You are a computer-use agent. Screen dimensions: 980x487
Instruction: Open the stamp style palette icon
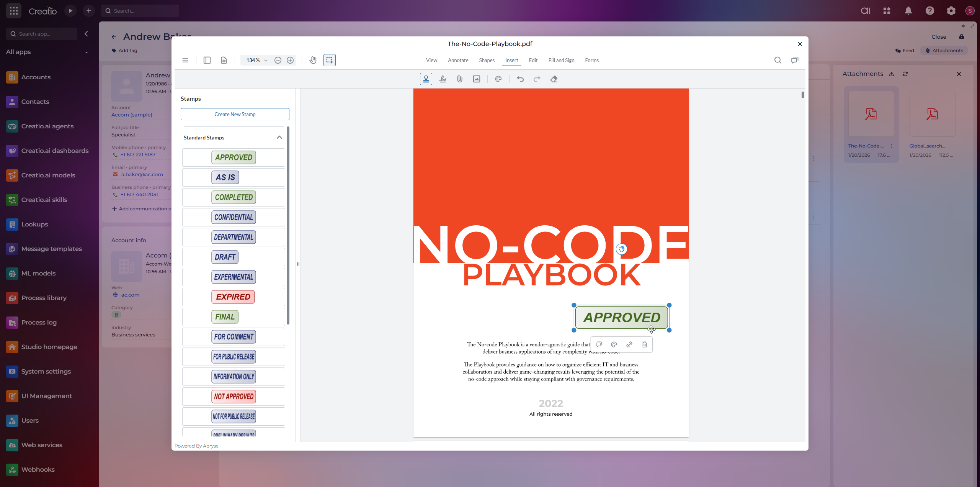point(614,344)
